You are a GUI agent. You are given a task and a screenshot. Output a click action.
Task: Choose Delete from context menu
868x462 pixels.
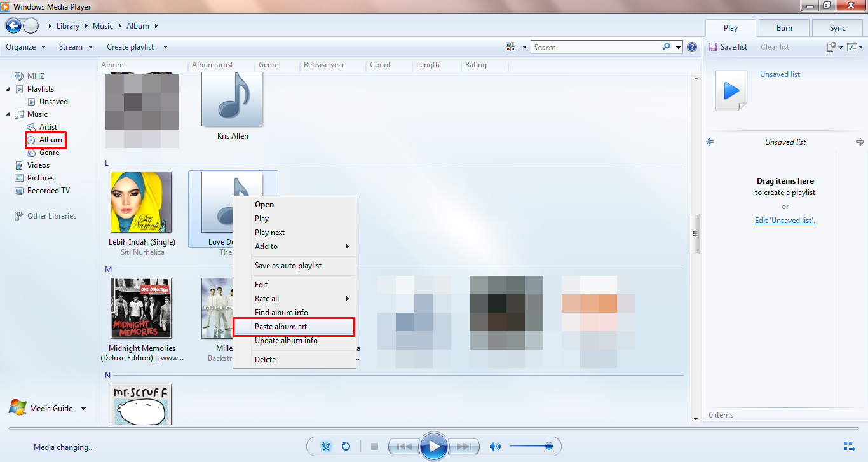[x=294, y=360]
